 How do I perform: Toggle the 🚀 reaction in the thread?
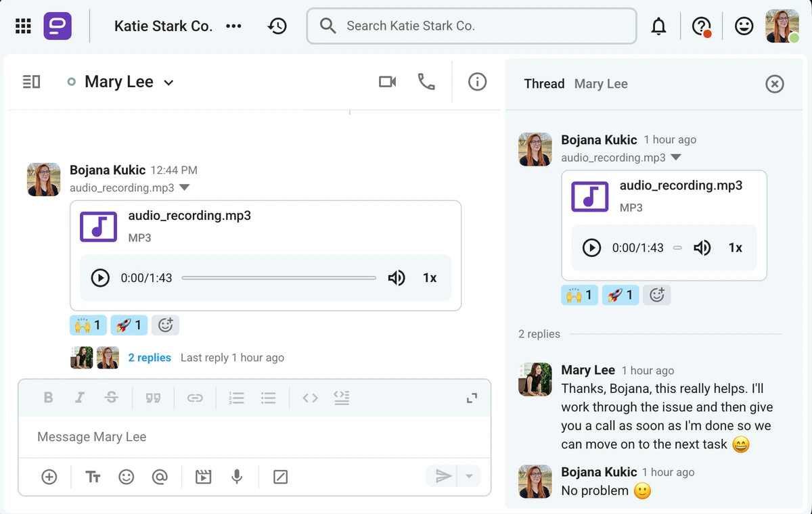tap(620, 295)
